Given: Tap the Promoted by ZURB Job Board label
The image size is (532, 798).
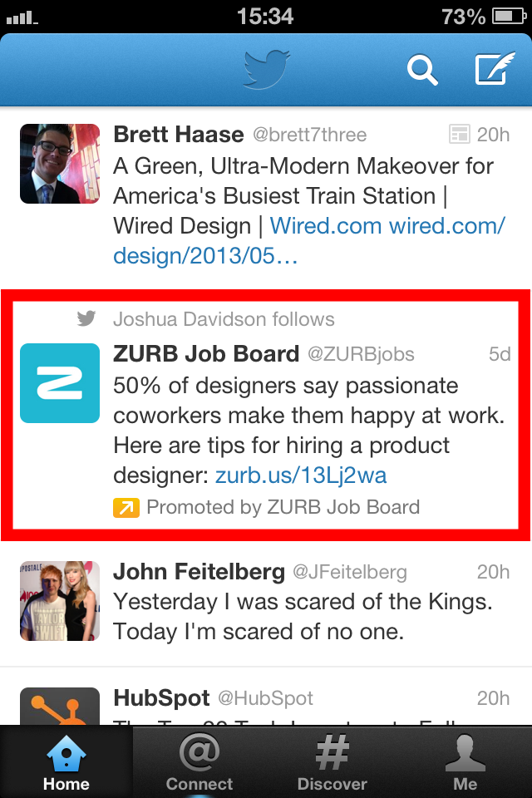Looking at the screenshot, I should pyautogui.click(x=283, y=507).
